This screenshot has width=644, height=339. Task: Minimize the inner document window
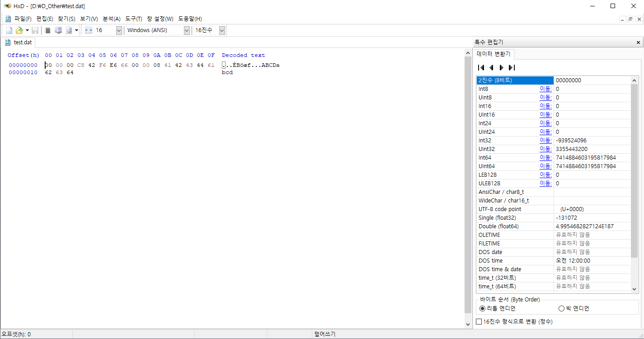623,19
